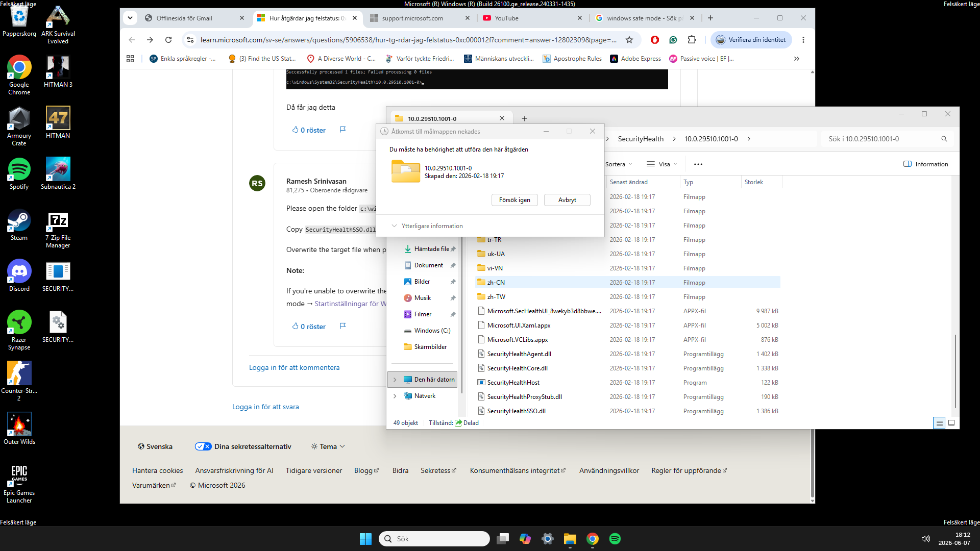Screen dimensions: 980x551
Task: Switch to support.microsoft.com tab
Action: coord(420,18)
